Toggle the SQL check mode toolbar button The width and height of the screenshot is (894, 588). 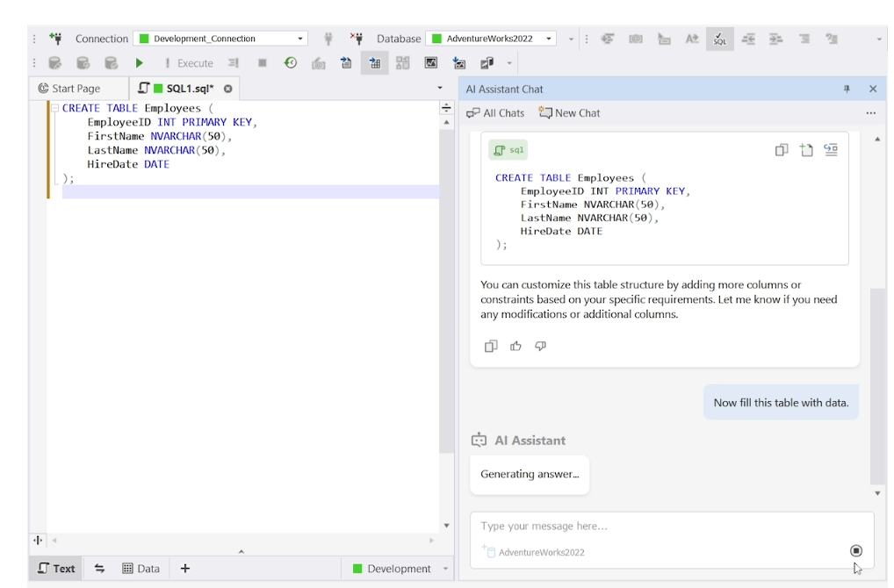pos(719,39)
